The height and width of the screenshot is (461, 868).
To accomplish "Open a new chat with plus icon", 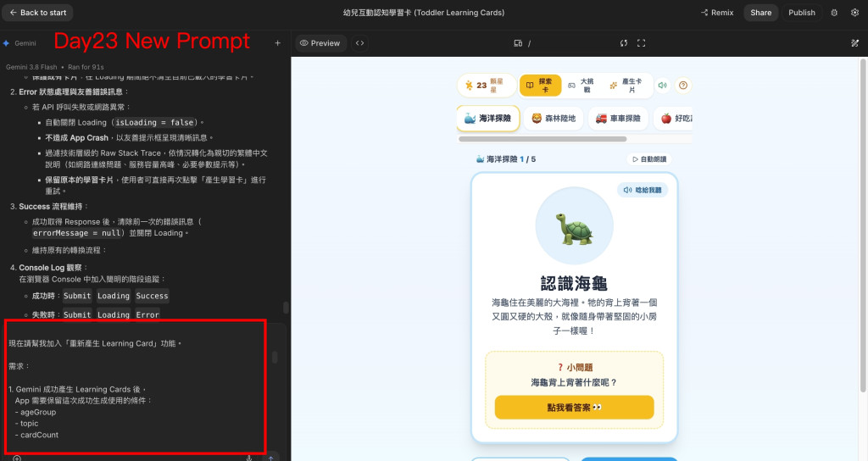I will click(x=277, y=43).
